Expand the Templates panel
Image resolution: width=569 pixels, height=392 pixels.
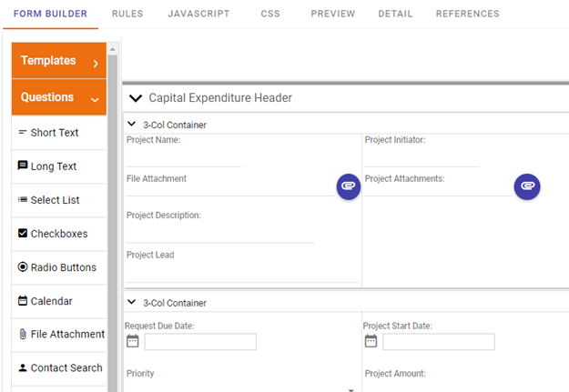[95, 63]
